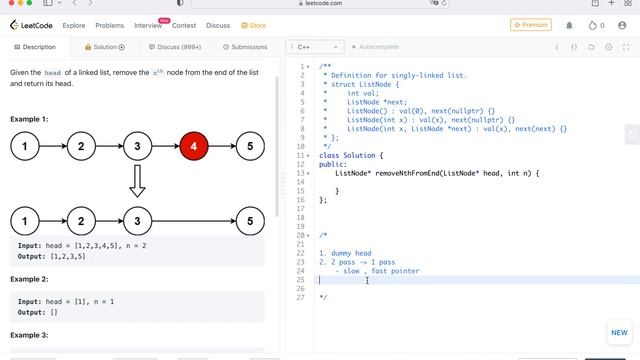Click the 'public:' code line
Viewport: 640px width, 360px height.
(333, 164)
